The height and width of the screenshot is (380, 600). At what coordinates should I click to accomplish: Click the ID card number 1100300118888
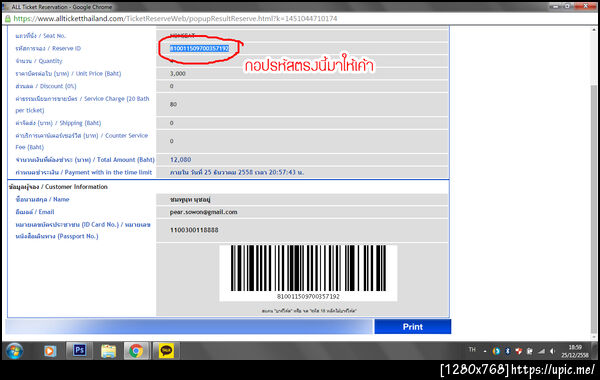point(194,230)
